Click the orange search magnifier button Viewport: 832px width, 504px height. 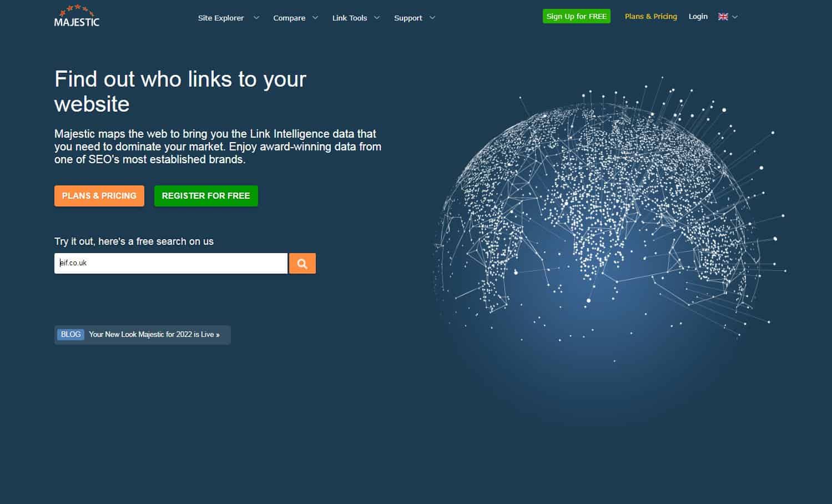[302, 263]
